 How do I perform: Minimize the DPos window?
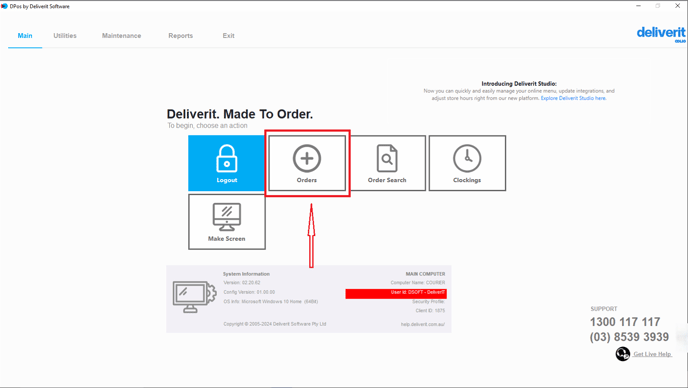pyautogui.click(x=638, y=6)
